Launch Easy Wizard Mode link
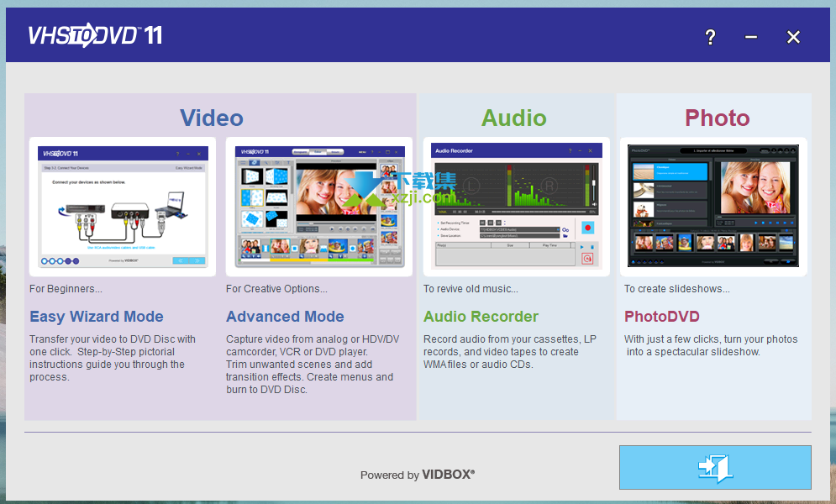 pos(97,317)
